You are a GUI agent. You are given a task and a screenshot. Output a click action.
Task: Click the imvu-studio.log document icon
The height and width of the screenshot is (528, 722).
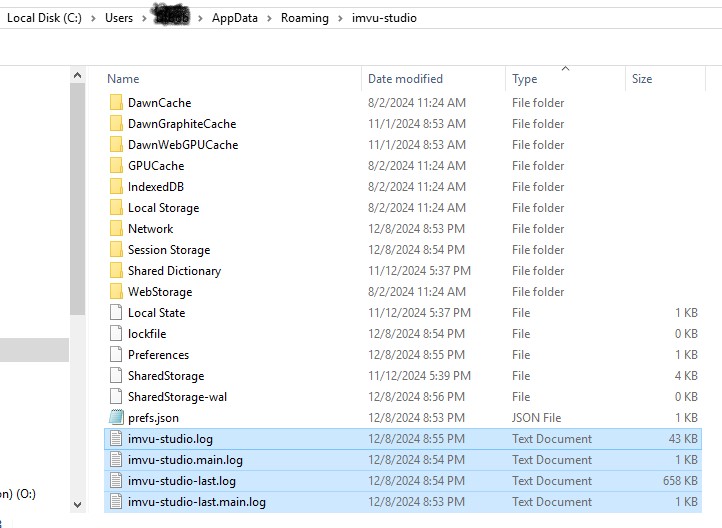pyautogui.click(x=116, y=439)
